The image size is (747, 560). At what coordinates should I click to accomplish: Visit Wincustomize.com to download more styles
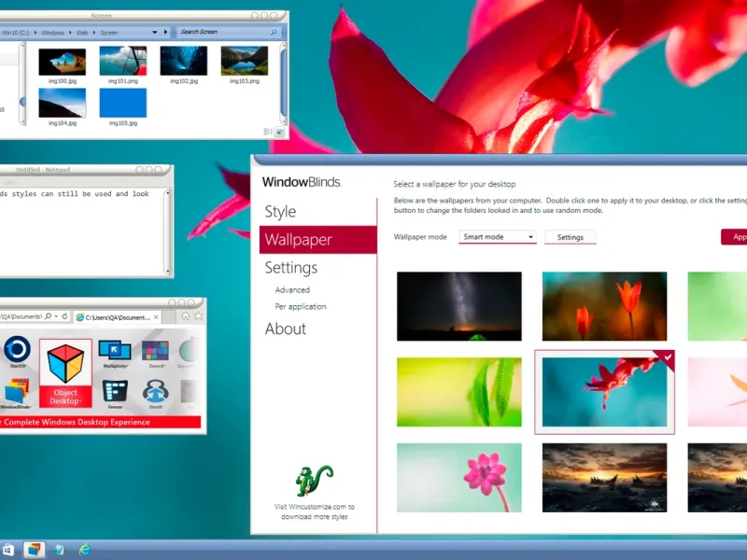pyautogui.click(x=315, y=511)
